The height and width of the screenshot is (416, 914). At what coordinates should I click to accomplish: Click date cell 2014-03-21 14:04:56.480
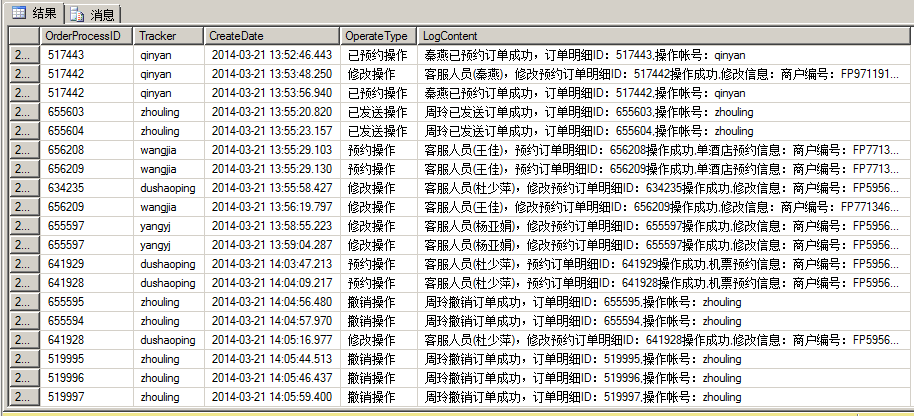(272, 302)
